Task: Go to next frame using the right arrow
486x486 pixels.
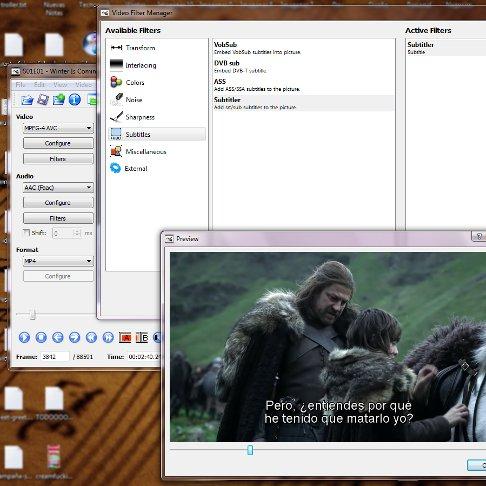Action: tap(74, 337)
